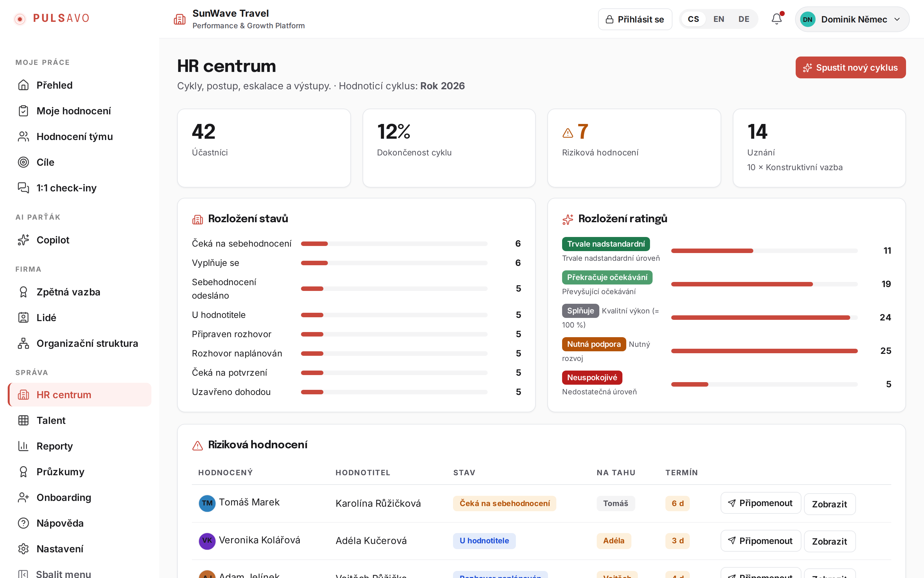Click the reviewer name Karolína Růžičková

[x=378, y=503]
